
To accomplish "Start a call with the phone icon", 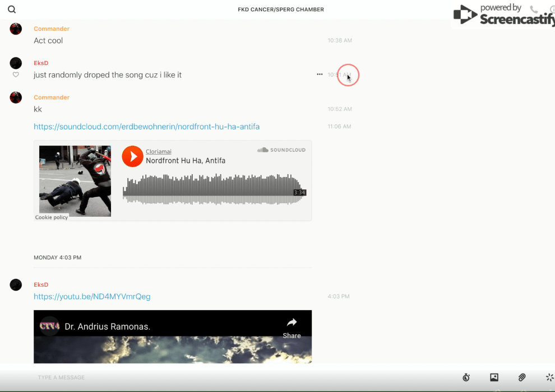I will coord(534,10).
